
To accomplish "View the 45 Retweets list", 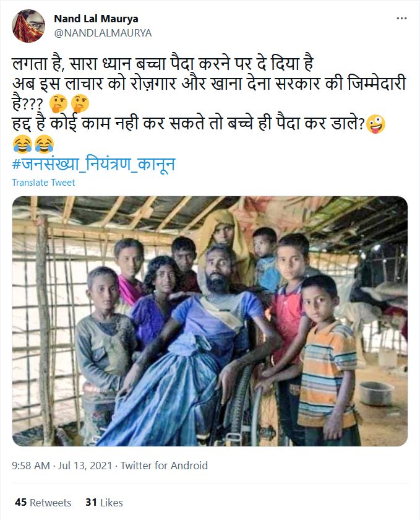I will (43, 503).
